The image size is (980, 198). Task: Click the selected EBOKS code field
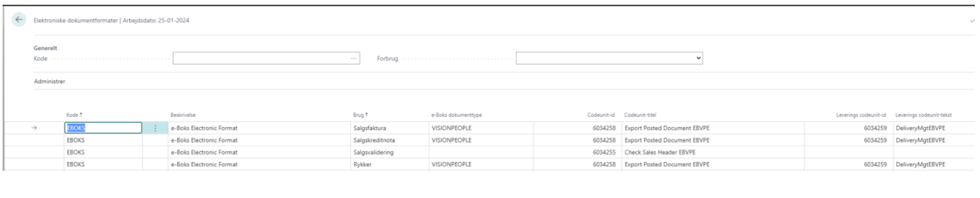[x=103, y=128]
